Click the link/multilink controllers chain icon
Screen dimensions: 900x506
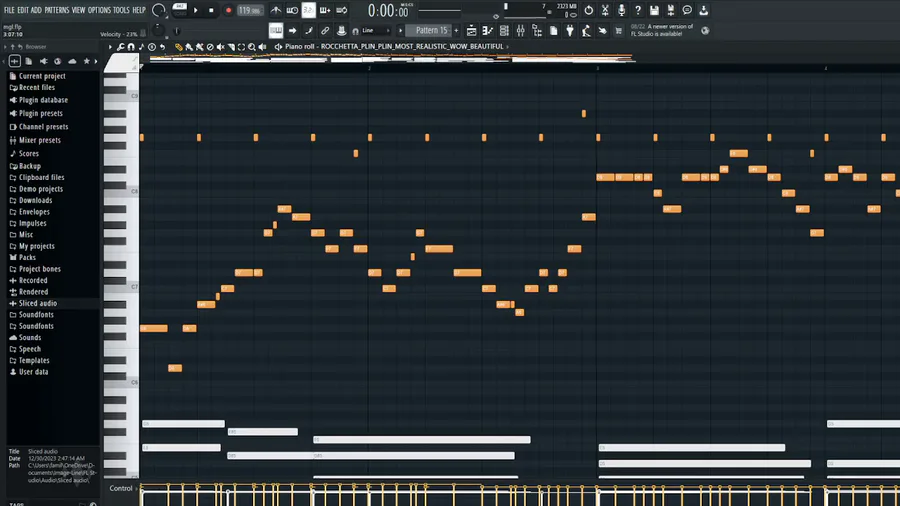(325, 30)
